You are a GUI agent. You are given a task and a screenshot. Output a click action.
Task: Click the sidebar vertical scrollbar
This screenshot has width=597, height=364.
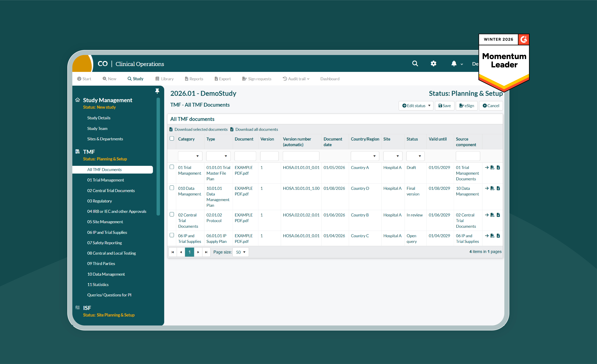[158, 156]
